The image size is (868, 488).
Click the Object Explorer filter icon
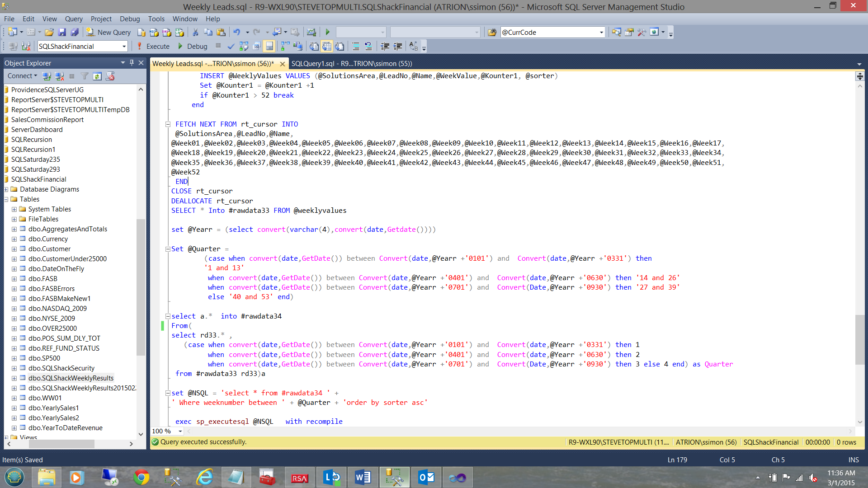85,76
